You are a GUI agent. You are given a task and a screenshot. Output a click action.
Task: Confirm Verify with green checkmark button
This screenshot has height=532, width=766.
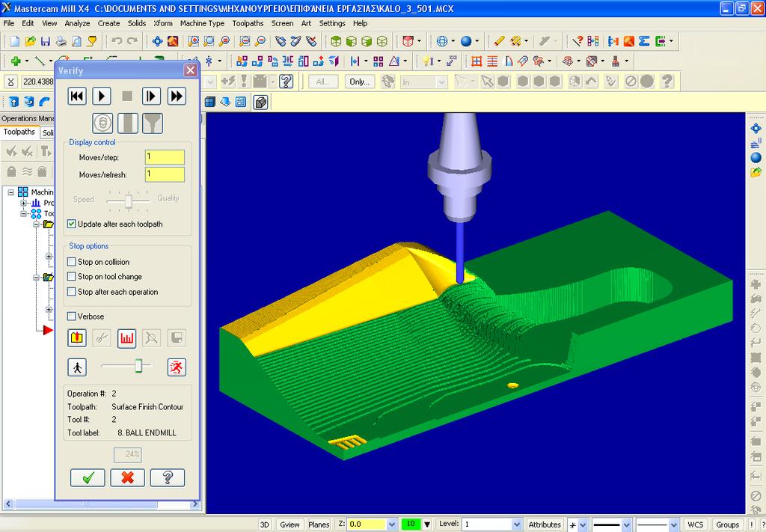[x=88, y=477]
